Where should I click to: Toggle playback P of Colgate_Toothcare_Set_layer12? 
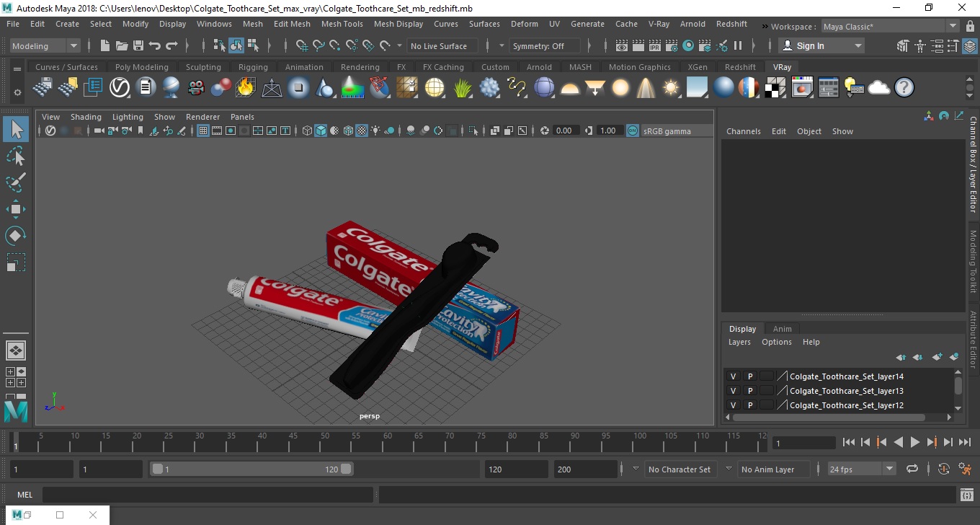pos(749,405)
